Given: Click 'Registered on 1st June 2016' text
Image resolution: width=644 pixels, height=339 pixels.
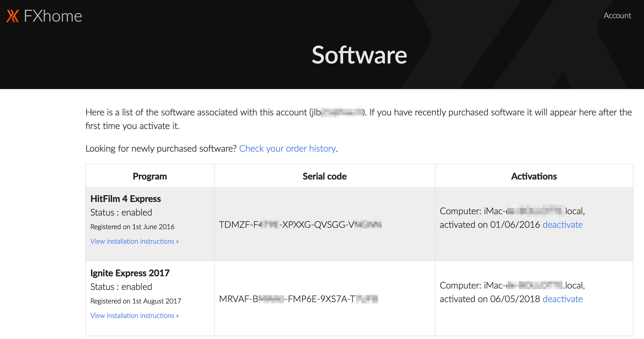Looking at the screenshot, I should coord(132,227).
